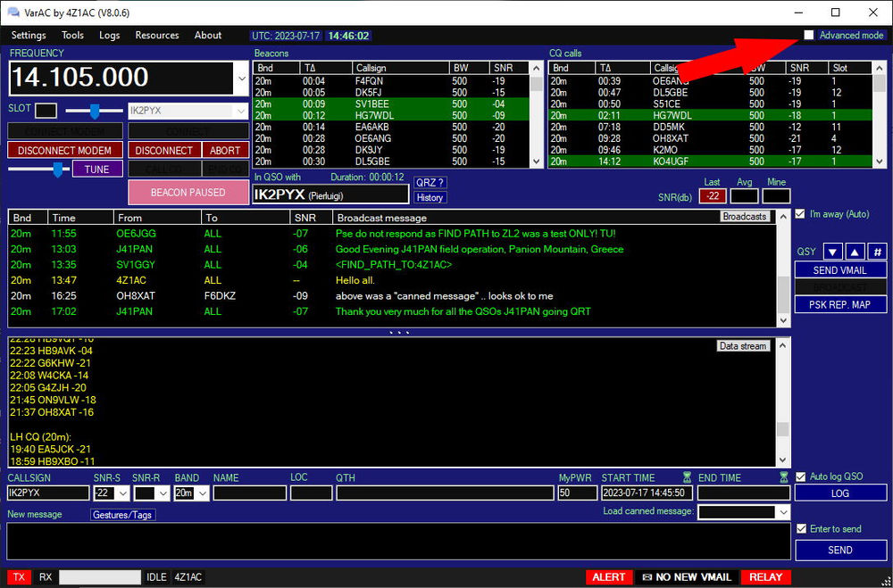The width and height of the screenshot is (893, 588).
Task: Open the Resources menu
Action: [156, 36]
